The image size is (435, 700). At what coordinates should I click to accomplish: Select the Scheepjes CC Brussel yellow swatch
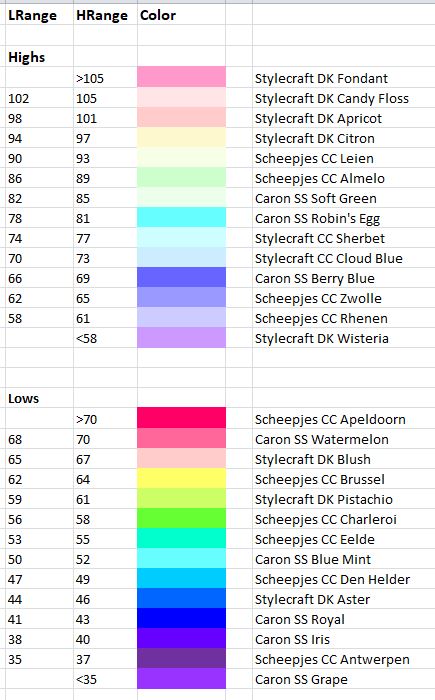[181, 478]
